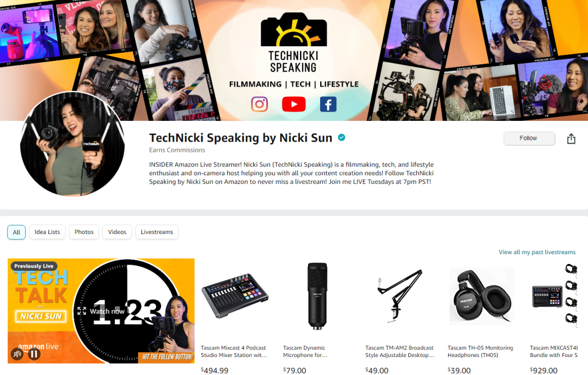The width and height of the screenshot is (588, 375).
Task: Open the YouTube icon in banner
Action: [x=293, y=104]
